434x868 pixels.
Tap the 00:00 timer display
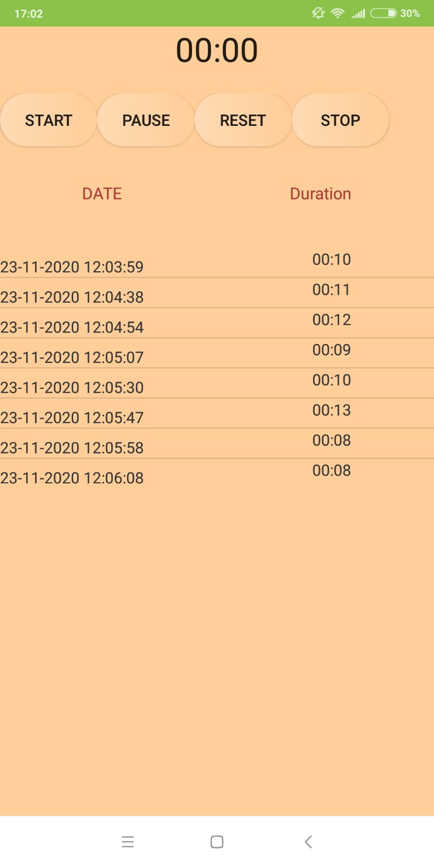pos(217,50)
